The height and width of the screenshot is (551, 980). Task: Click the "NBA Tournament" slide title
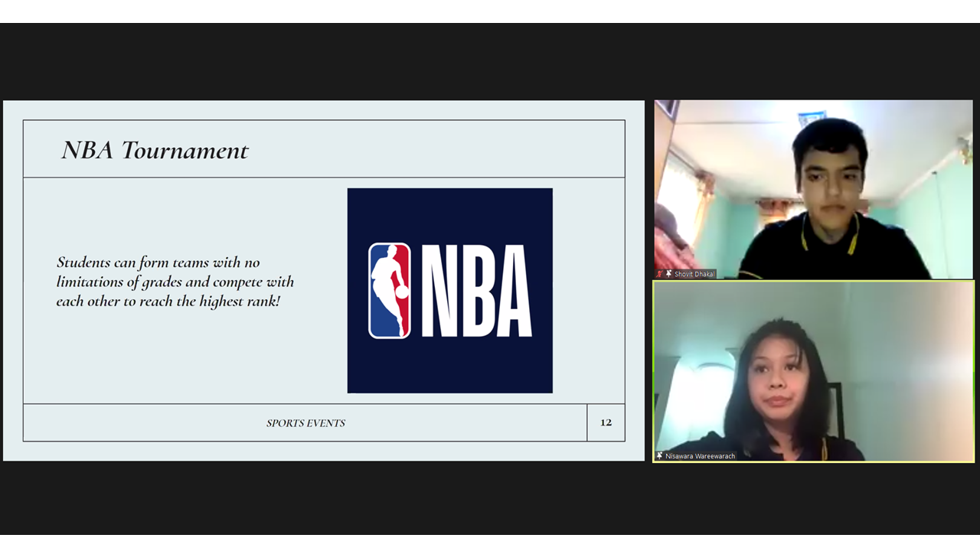[x=155, y=150]
